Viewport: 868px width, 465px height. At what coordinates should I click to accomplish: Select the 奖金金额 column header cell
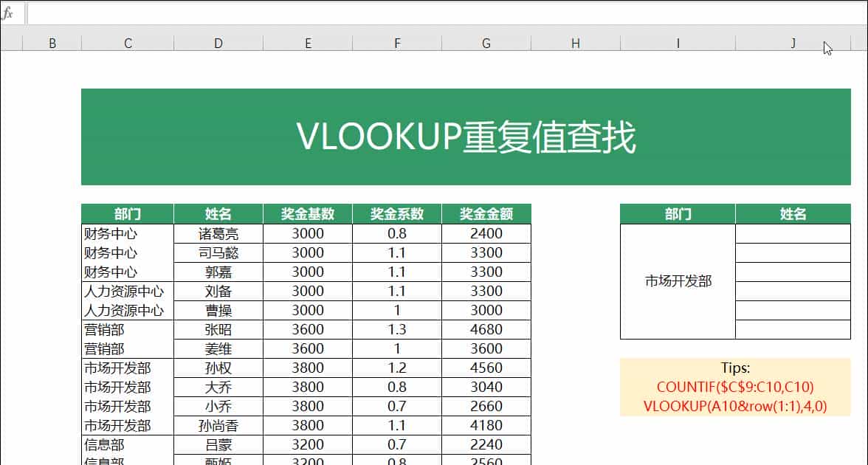(x=486, y=213)
